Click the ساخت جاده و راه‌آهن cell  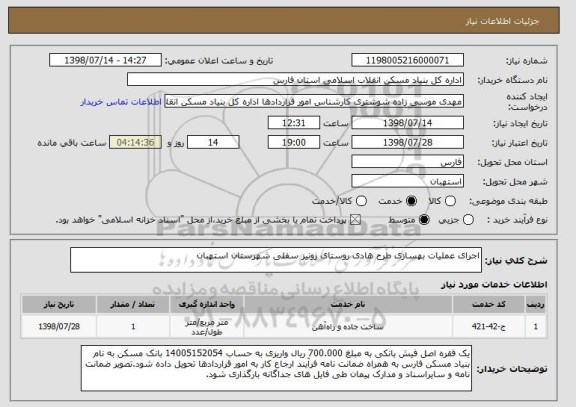point(348,327)
